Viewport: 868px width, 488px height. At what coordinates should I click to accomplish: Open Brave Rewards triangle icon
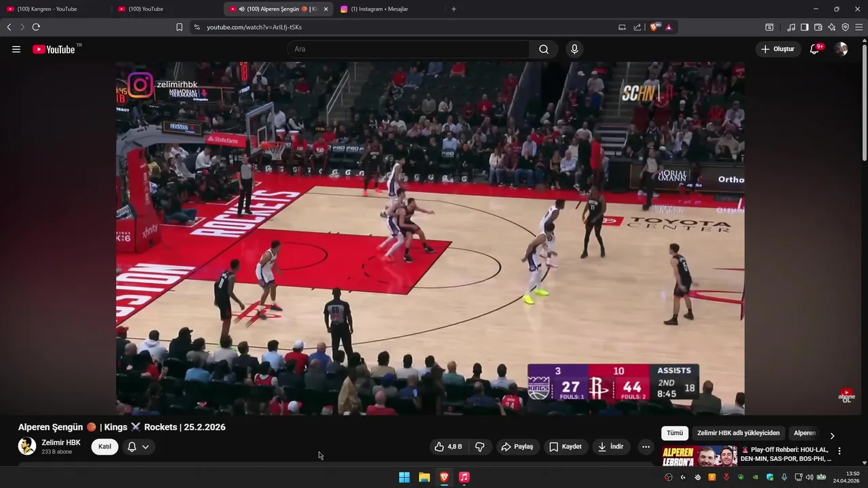click(669, 27)
